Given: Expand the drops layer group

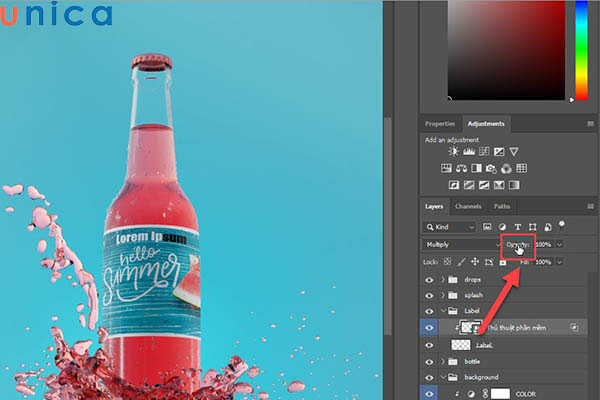Looking at the screenshot, I should pyautogui.click(x=442, y=279).
